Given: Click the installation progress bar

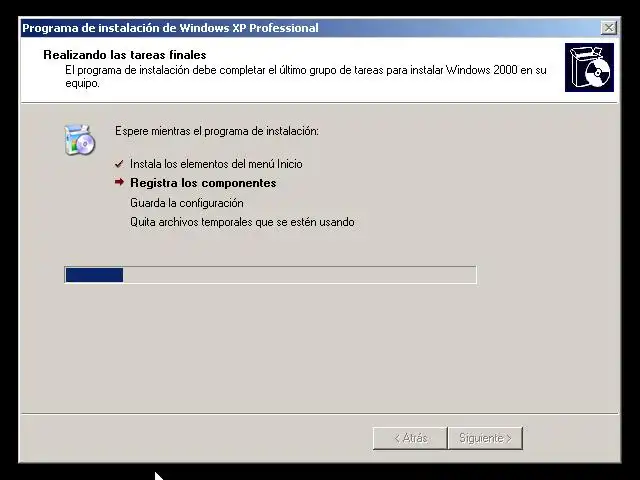Looking at the screenshot, I should tap(270, 275).
